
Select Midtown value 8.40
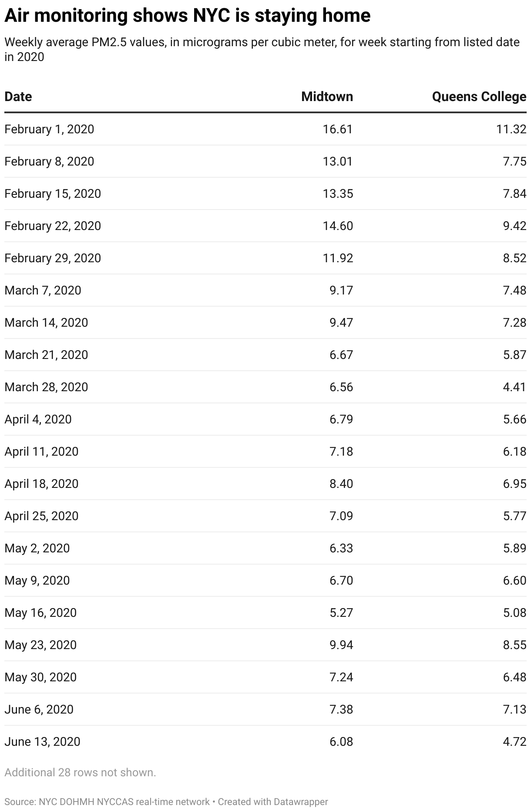pos(341,484)
